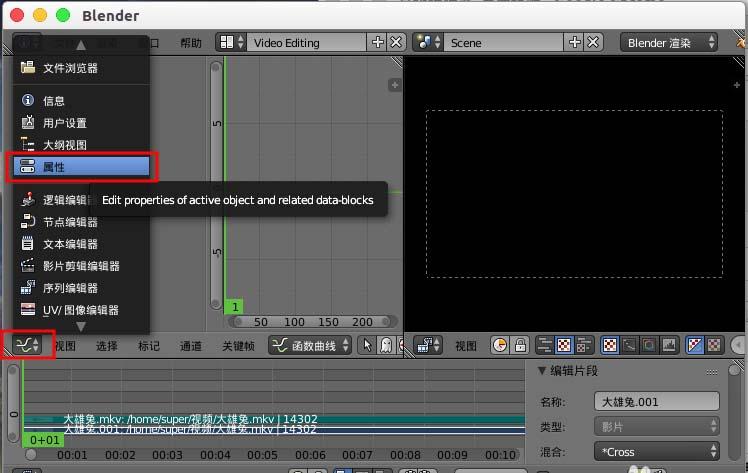Image resolution: width=748 pixels, height=473 pixels.
Task: Click the UV/图像编辑器 icon
Action: pos(28,310)
